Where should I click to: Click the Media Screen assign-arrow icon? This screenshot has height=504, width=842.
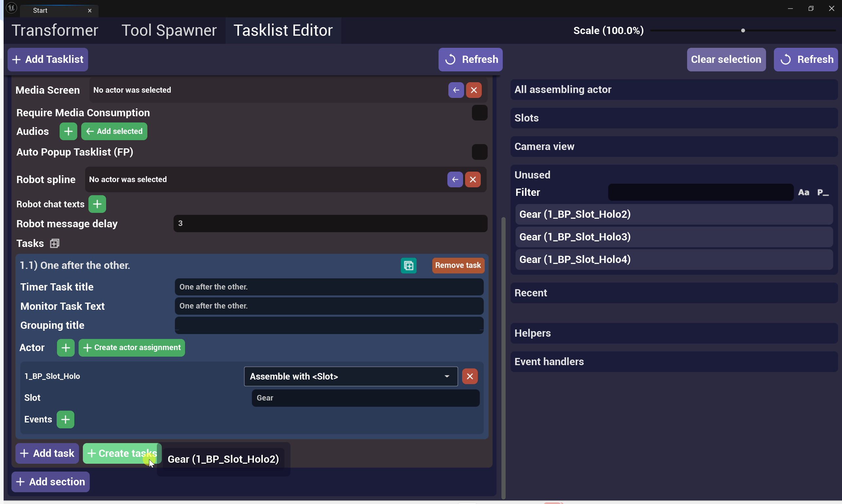tap(456, 90)
